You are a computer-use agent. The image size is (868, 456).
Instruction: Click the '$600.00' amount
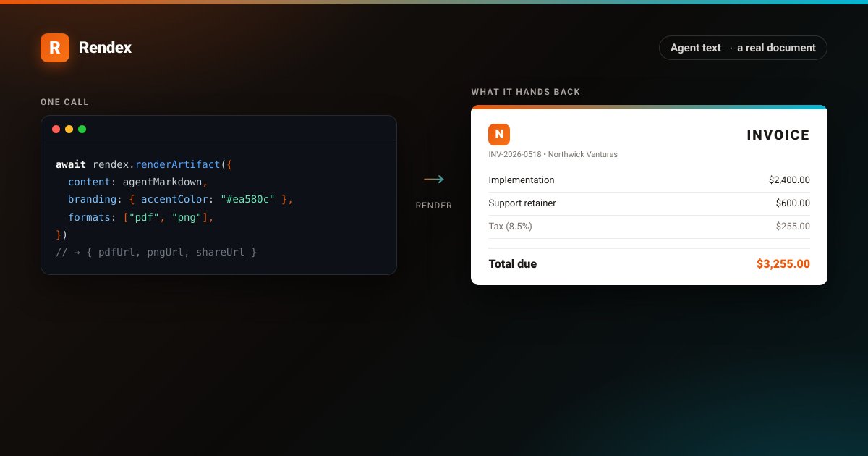(x=793, y=203)
